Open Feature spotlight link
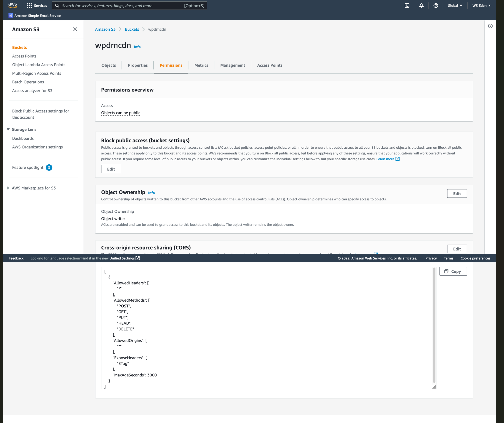This screenshot has height=423, width=504. (28, 167)
